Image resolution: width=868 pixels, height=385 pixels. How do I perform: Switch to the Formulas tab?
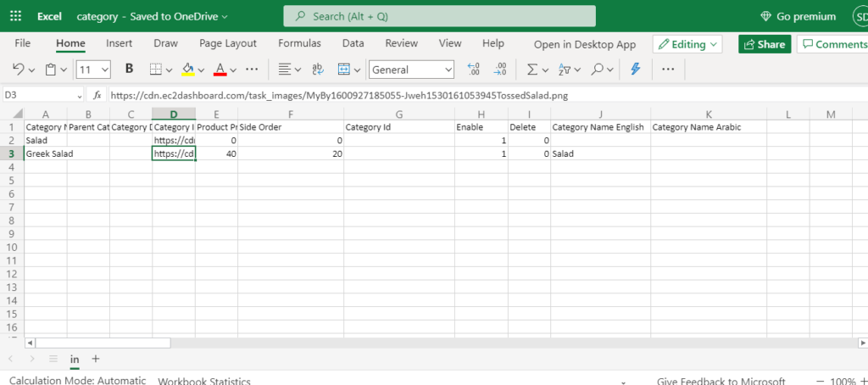pyautogui.click(x=299, y=43)
